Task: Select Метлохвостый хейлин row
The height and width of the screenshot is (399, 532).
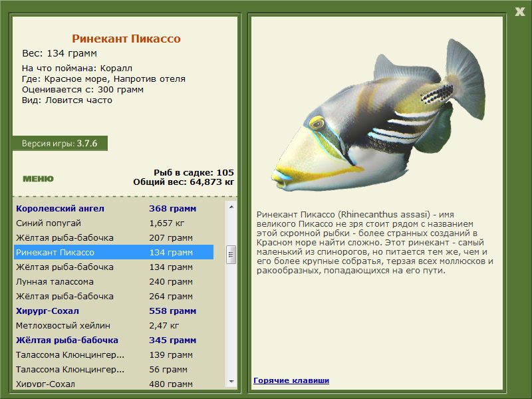Action: [x=114, y=325]
